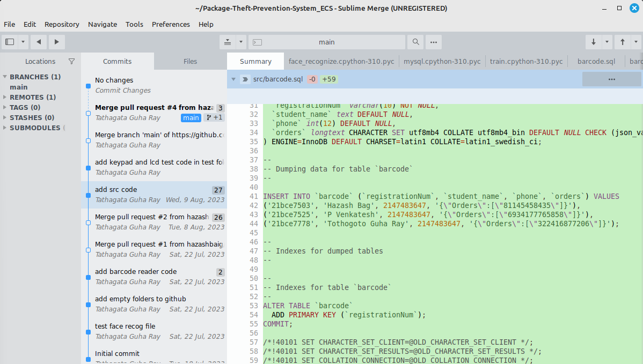Open hunk options via the ellipsis icon
The height and width of the screenshot is (364, 643).
[611, 79]
